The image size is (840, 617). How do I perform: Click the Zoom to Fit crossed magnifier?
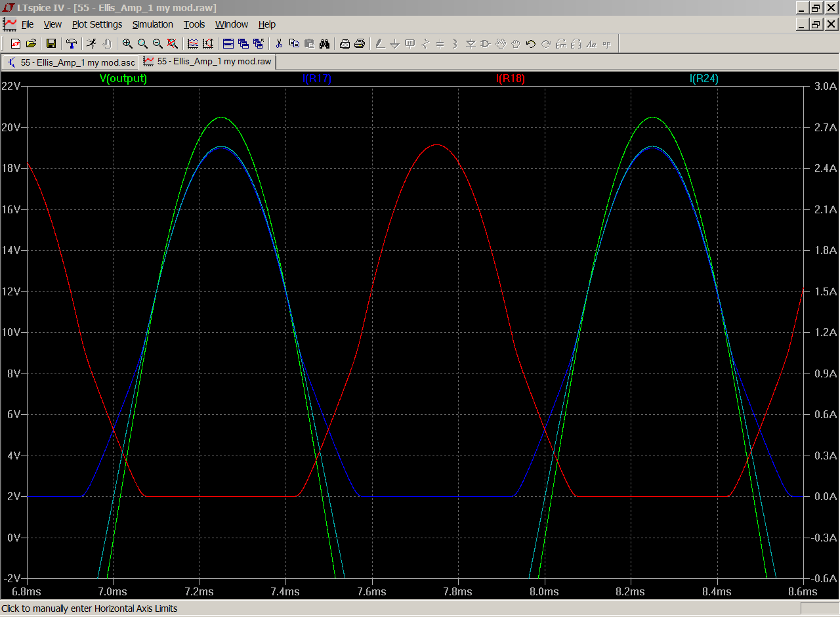coord(173,43)
